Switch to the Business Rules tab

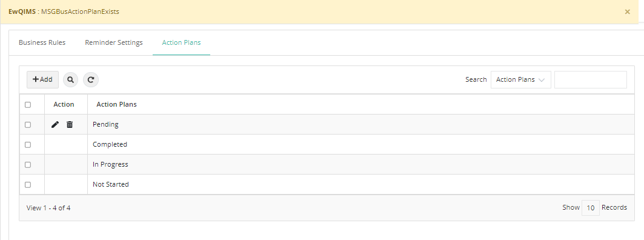pos(42,42)
